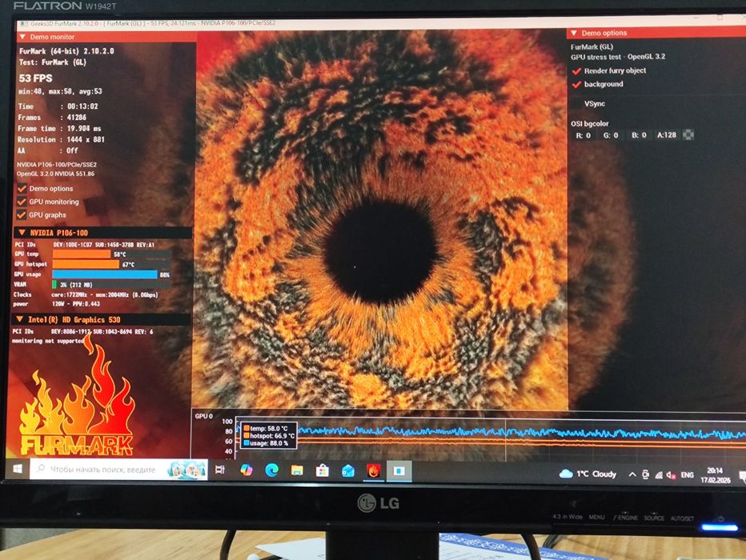
Task: Click the power 120W row
Action: 56,304
